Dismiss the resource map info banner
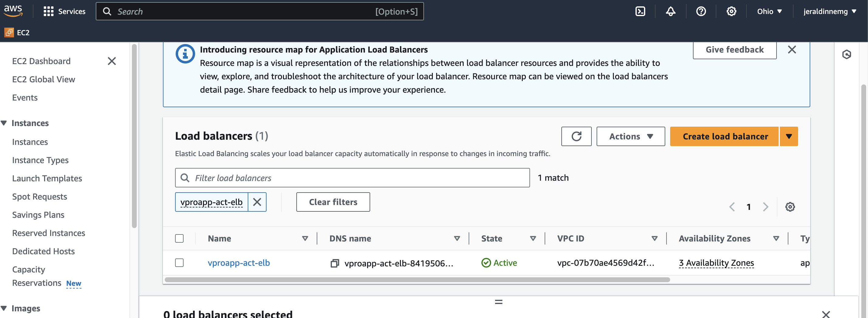Image resolution: width=868 pixels, height=318 pixels. (791, 50)
